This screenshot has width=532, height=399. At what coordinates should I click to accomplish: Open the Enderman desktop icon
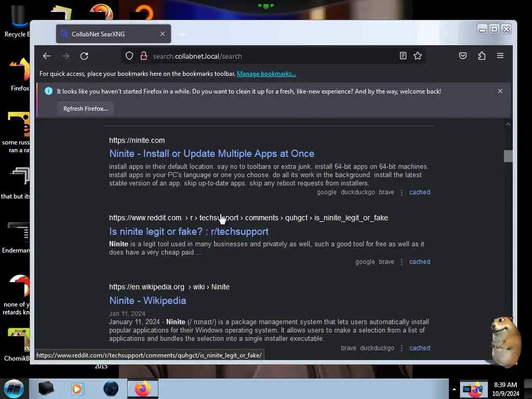coord(16,237)
